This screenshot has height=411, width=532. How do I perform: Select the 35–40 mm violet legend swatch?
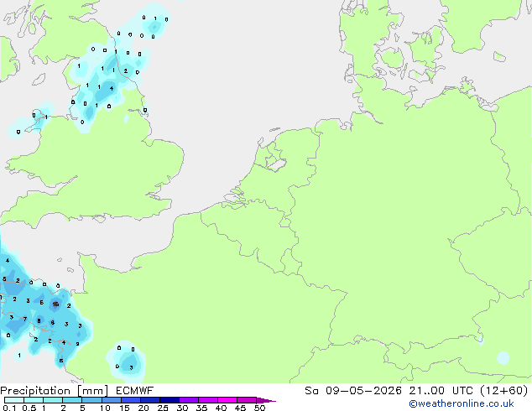[207, 400]
